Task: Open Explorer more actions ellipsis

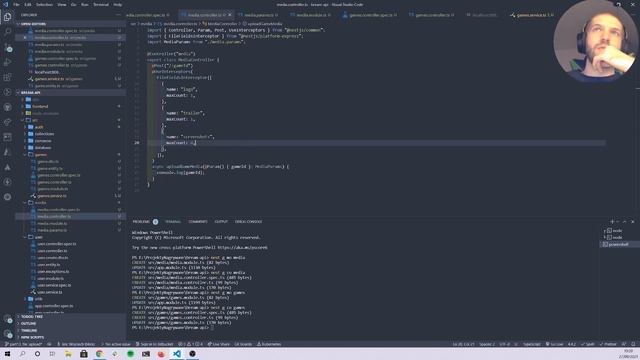Action: click(x=118, y=15)
